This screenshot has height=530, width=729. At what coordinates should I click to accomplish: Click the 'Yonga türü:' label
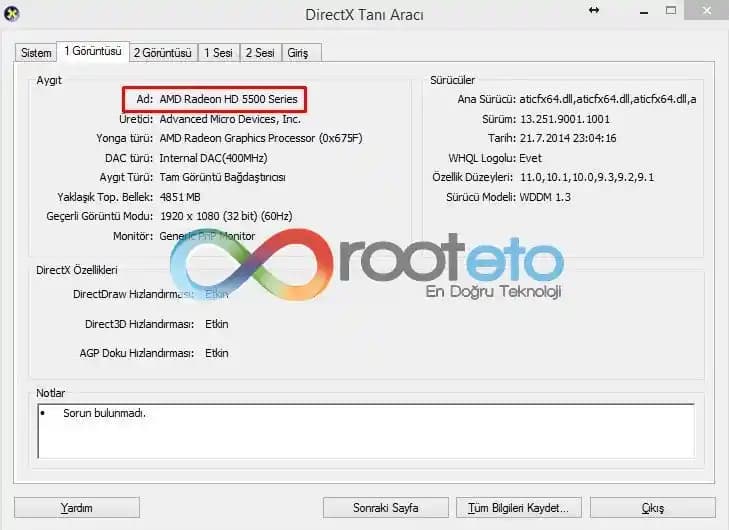(125, 138)
